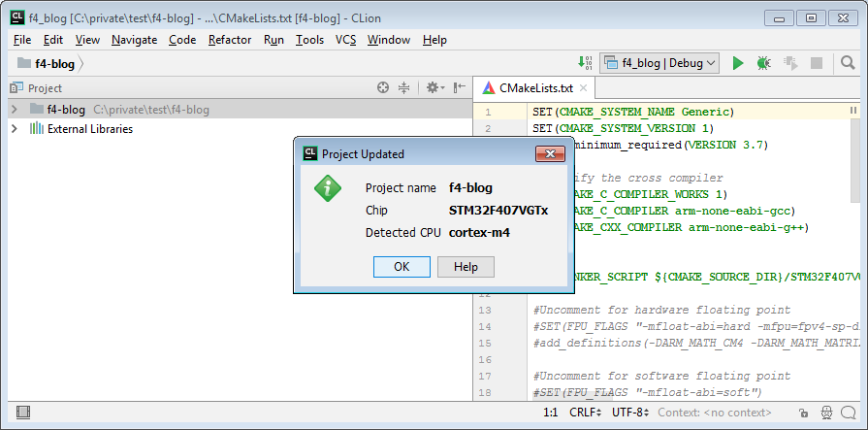The image size is (868, 430).
Task: Open the Help menu
Action: (434, 40)
